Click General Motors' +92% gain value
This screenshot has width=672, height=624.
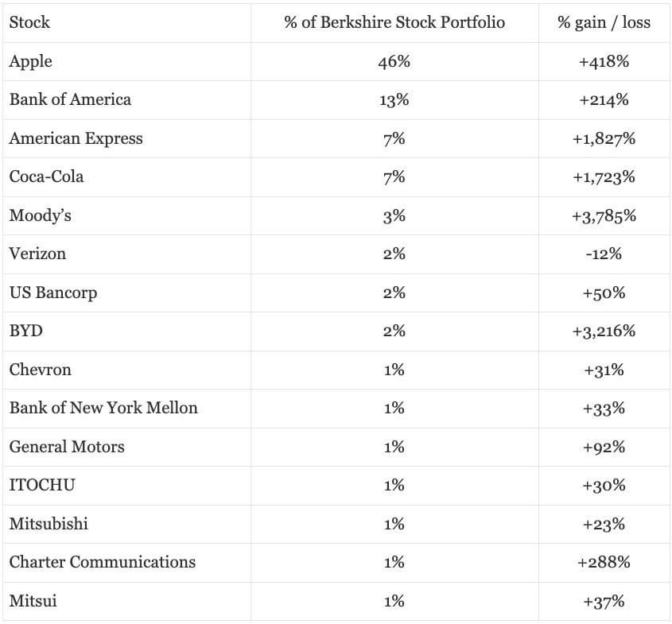click(x=604, y=447)
